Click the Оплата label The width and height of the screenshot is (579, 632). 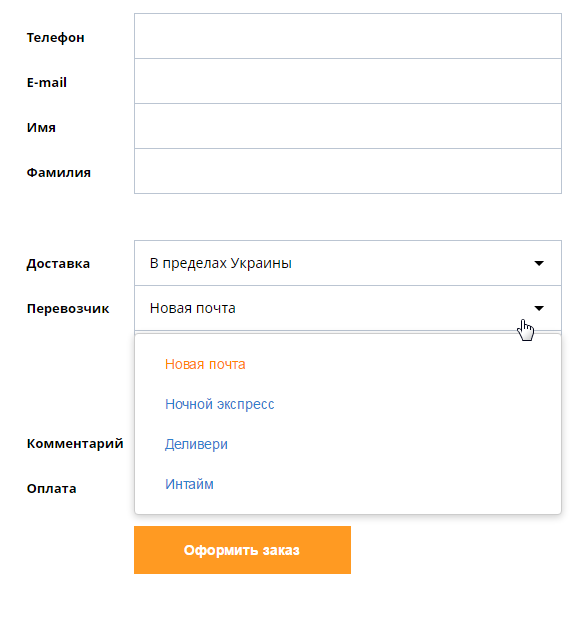point(52,489)
